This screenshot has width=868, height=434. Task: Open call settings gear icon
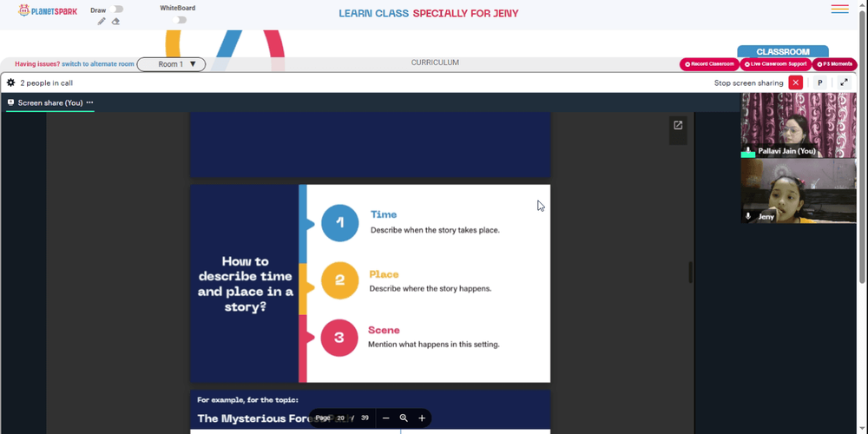click(x=10, y=83)
